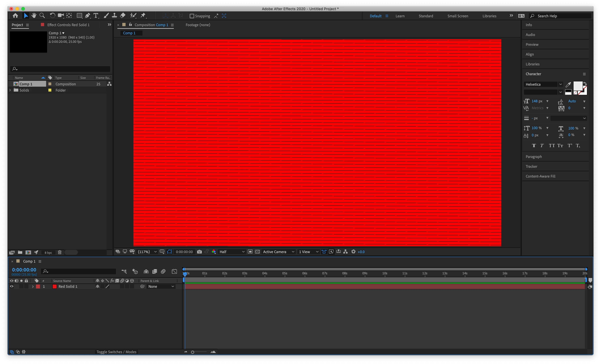Viewport: 601px width, 364px height.
Task: Click the Take Snapshot camera icon
Action: click(199, 252)
